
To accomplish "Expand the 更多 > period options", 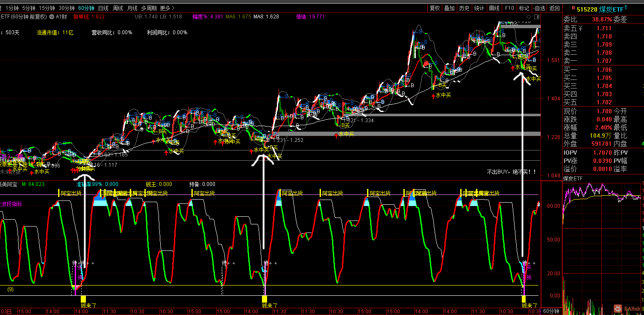I will point(168,8).
